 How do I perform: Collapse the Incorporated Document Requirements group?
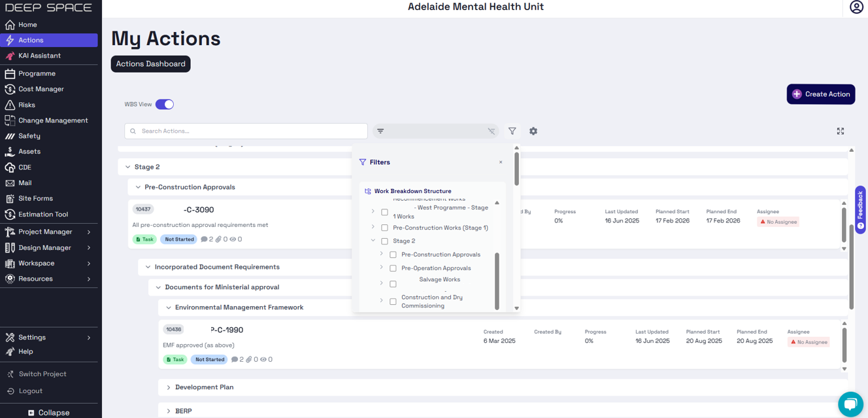point(148,267)
